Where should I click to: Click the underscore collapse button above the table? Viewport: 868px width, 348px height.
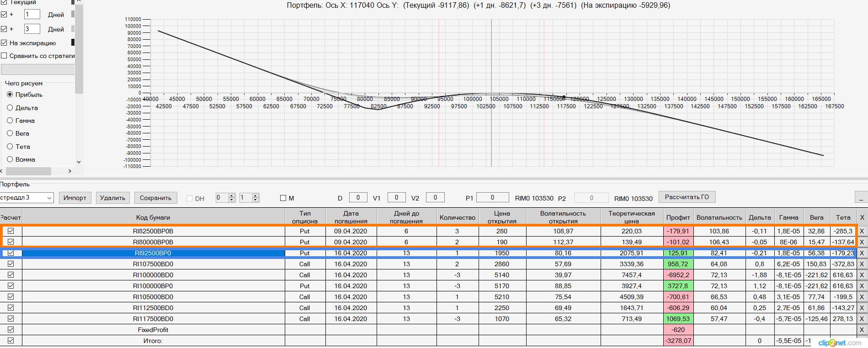861,197
